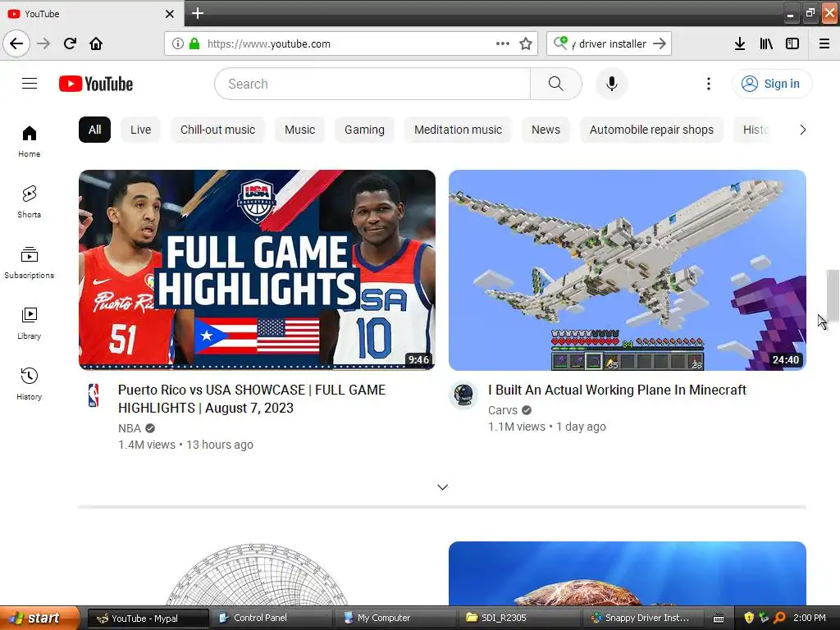The height and width of the screenshot is (630, 840).
Task: Open Shorts in the sidebar
Action: tap(29, 202)
